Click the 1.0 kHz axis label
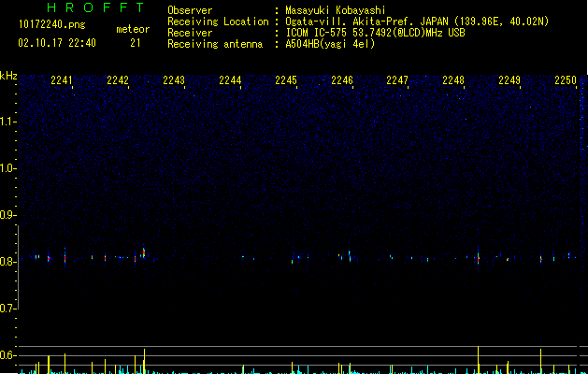Viewport: 588px width, 374px height. (x=7, y=168)
